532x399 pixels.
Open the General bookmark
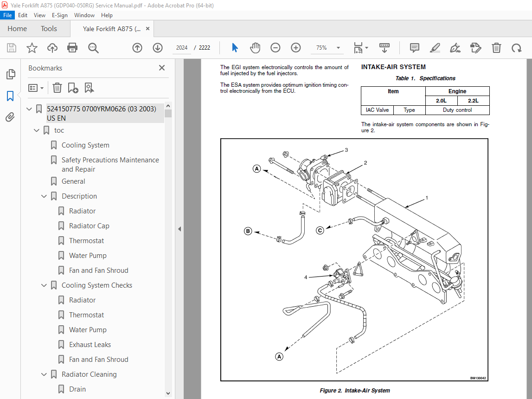73,181
